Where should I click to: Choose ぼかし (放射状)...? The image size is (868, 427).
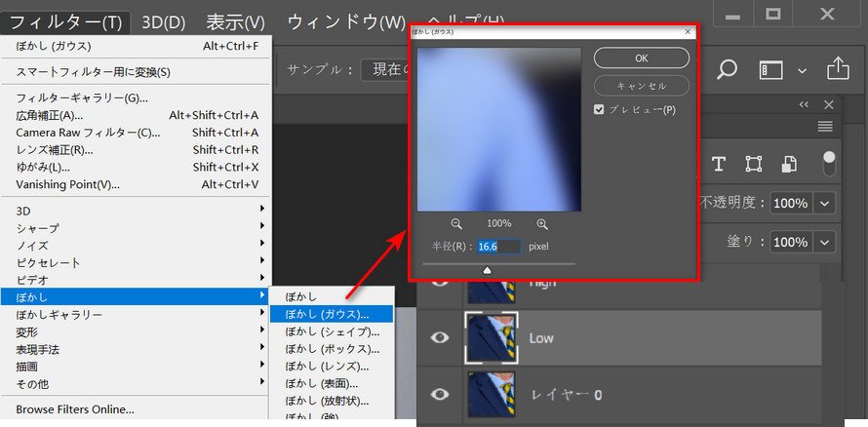point(332,401)
